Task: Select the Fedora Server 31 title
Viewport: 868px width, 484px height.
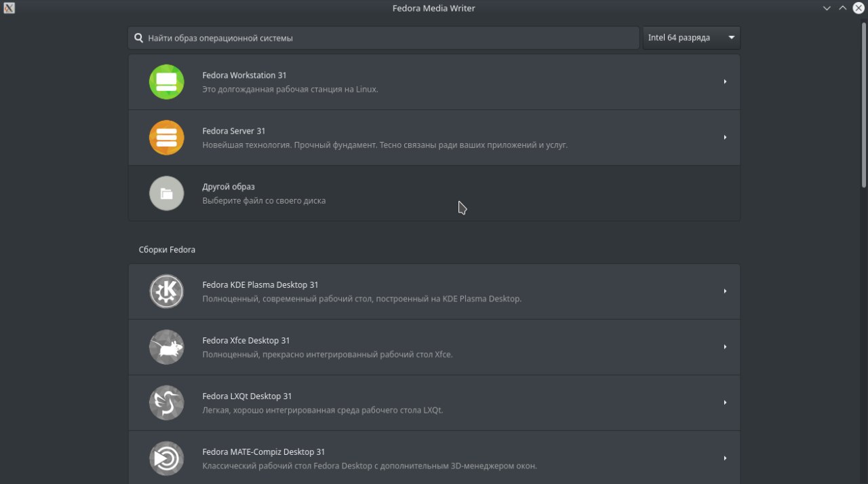Action: click(234, 131)
